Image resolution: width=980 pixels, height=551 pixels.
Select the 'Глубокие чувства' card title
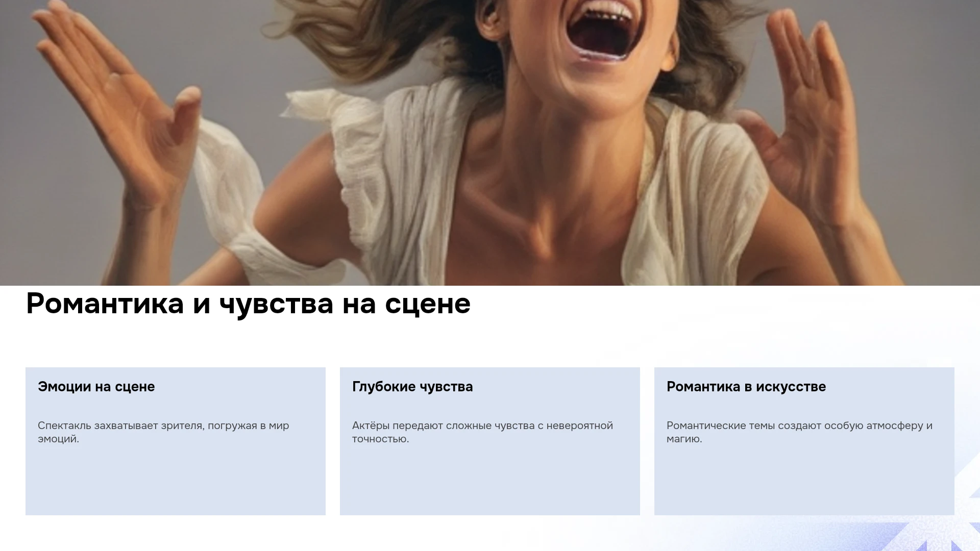412,387
